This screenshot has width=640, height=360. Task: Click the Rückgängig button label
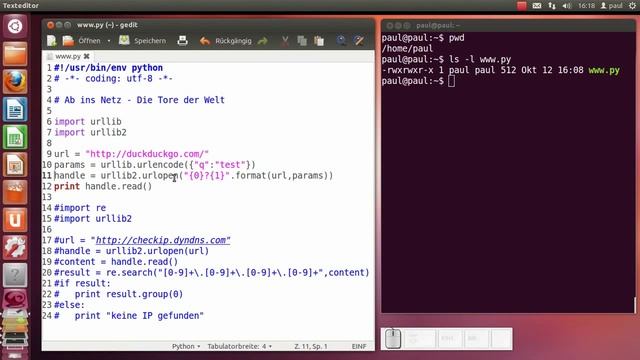[233, 41]
